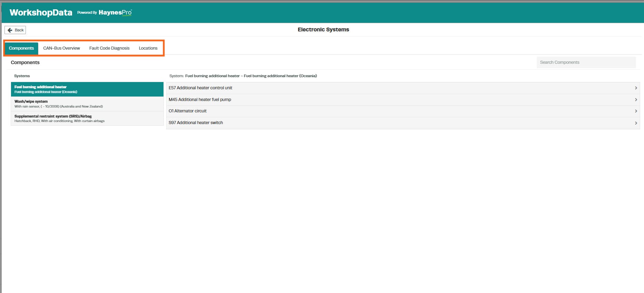Open the O1 Alternator circuit row
This screenshot has height=293, width=644.
coord(403,111)
